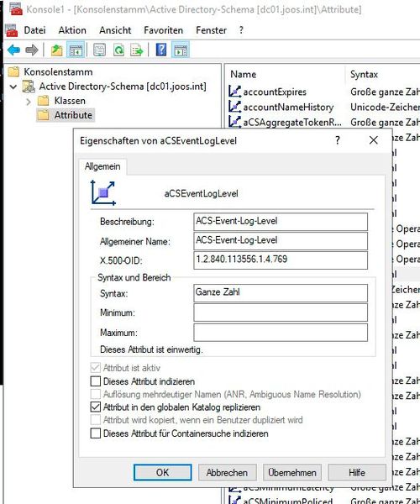
Task: Click into the Minimum field
Action: [x=281, y=312]
